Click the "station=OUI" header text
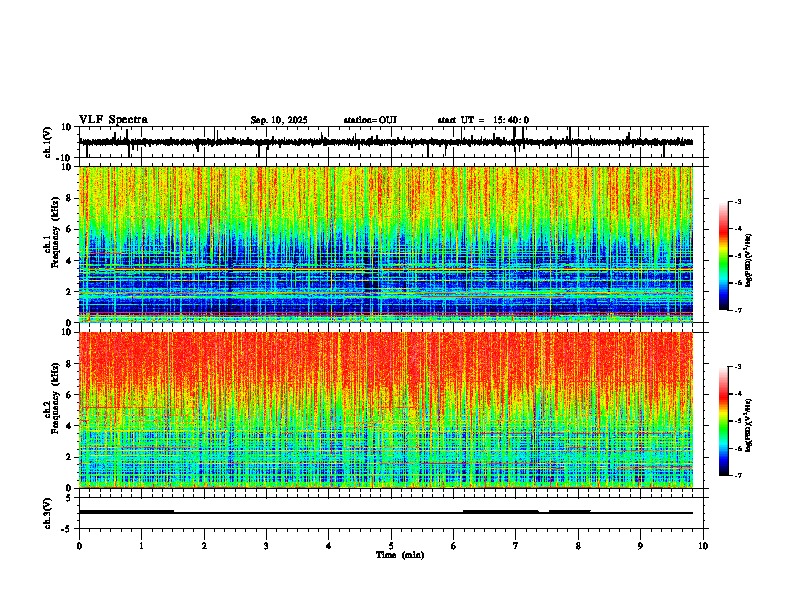792x612 pixels. tap(370, 120)
